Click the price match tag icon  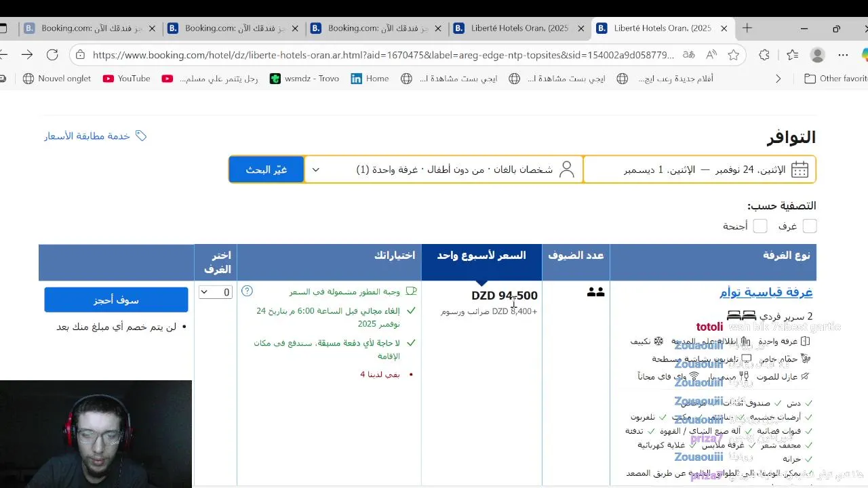point(141,136)
